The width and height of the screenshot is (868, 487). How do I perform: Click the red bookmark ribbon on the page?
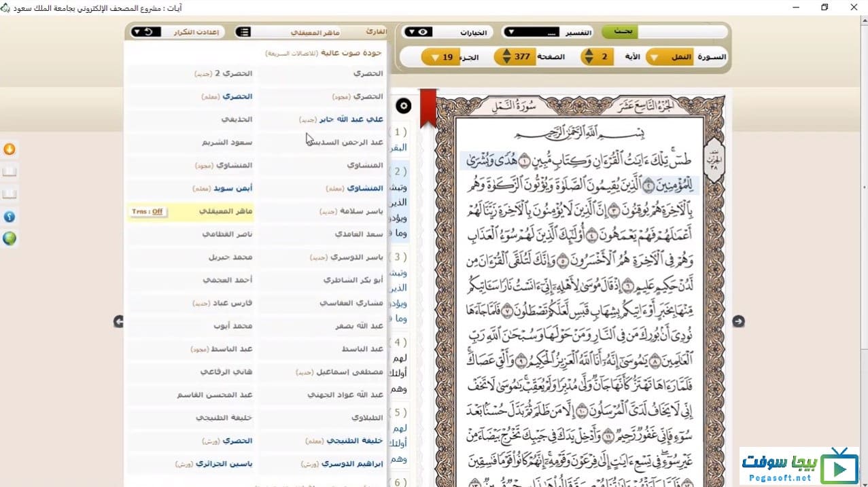pos(428,108)
